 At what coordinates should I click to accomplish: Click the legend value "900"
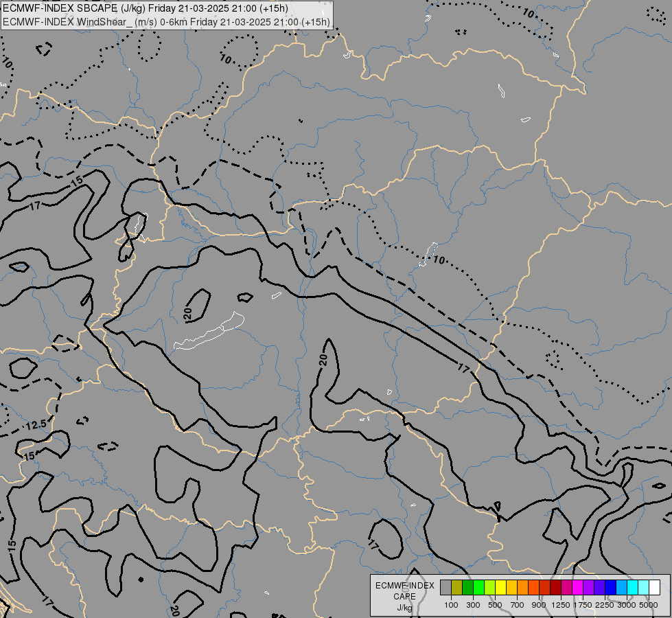[x=539, y=605]
